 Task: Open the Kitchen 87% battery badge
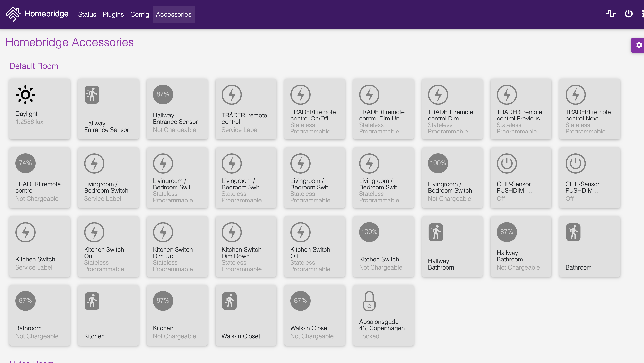[x=163, y=301]
